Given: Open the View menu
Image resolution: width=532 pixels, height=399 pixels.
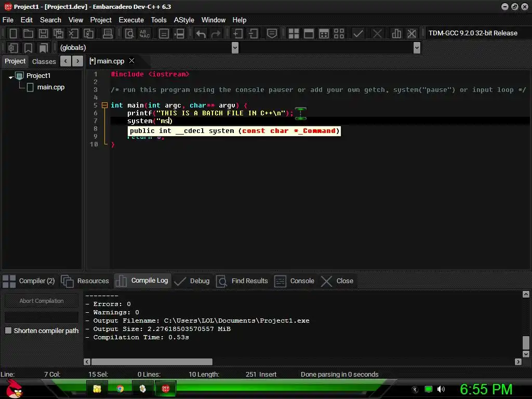Looking at the screenshot, I should pyautogui.click(x=76, y=20).
